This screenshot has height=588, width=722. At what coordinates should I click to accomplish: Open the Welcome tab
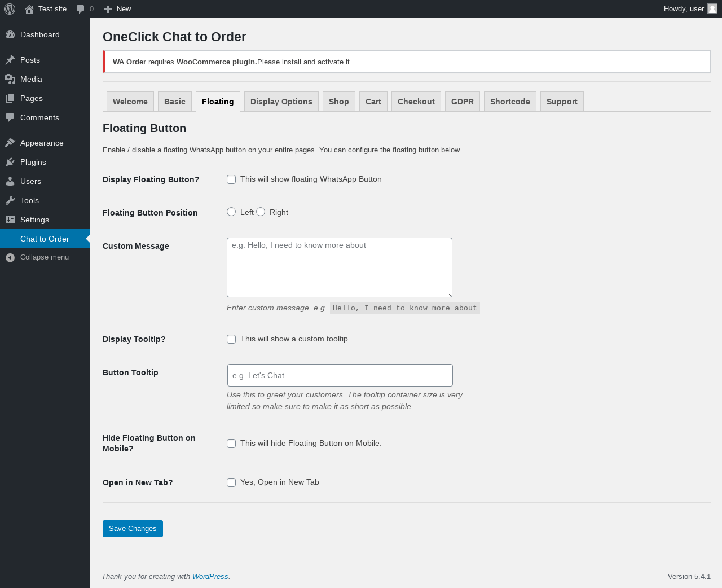(x=130, y=102)
